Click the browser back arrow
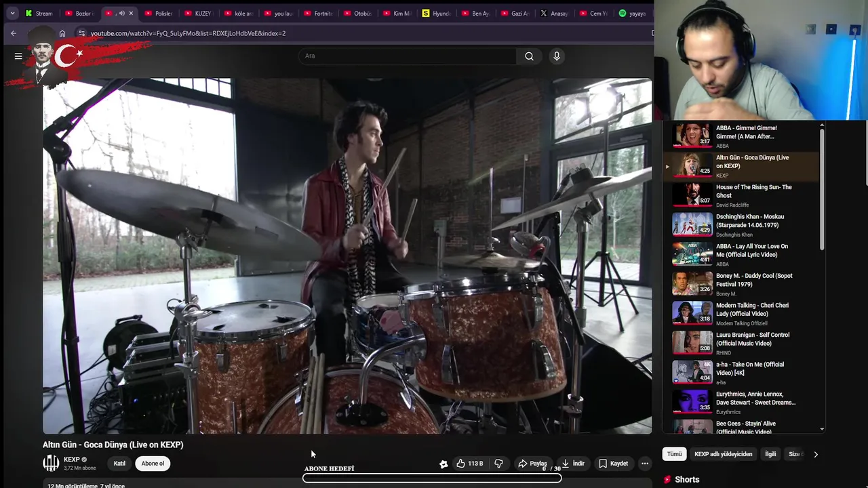Image resolution: width=868 pixels, height=488 pixels. click(14, 33)
